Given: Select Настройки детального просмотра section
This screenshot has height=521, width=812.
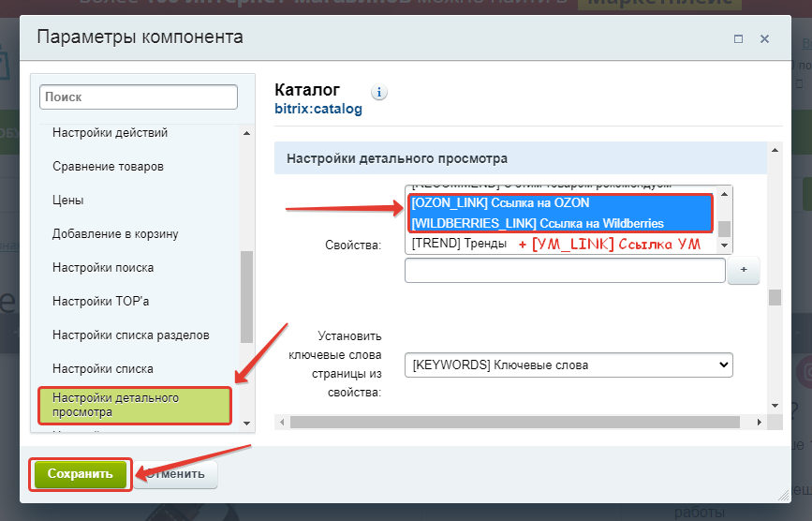Looking at the screenshot, I should tap(135, 405).
